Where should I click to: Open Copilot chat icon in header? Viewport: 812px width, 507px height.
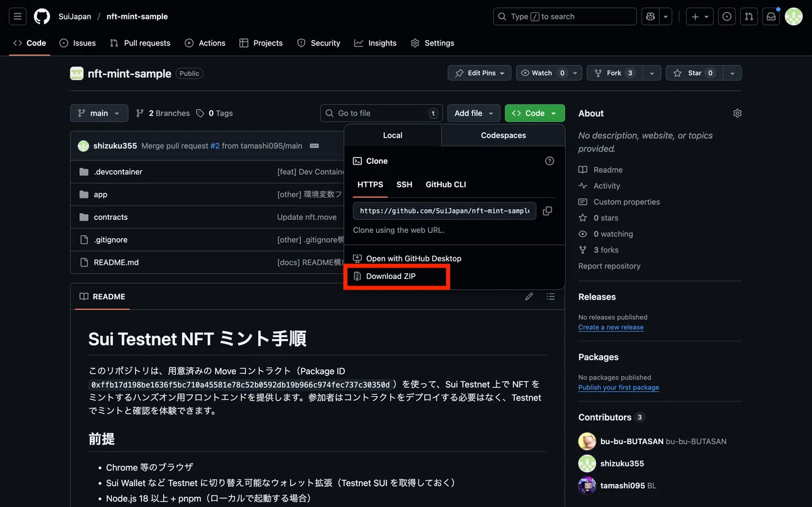point(651,16)
